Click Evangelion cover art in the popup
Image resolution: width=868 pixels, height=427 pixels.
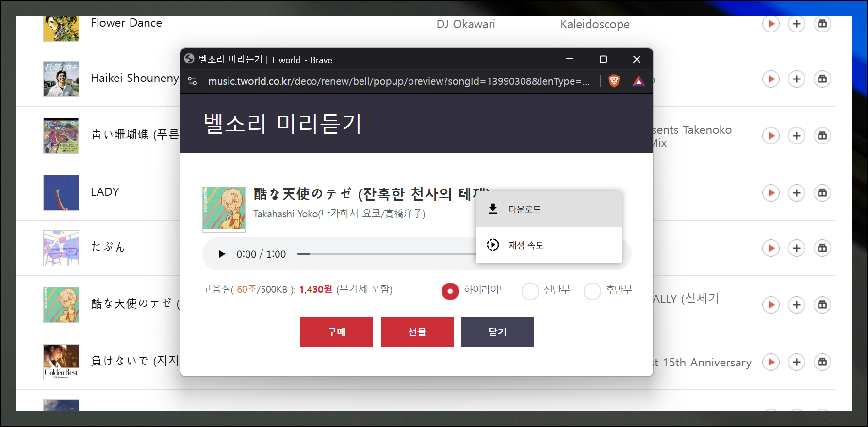tap(224, 209)
